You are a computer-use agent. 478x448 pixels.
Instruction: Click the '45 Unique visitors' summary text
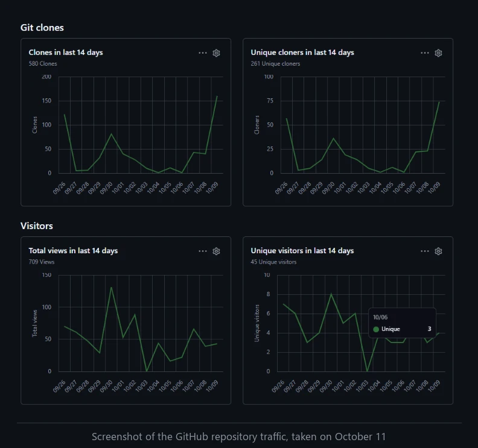coord(273,262)
